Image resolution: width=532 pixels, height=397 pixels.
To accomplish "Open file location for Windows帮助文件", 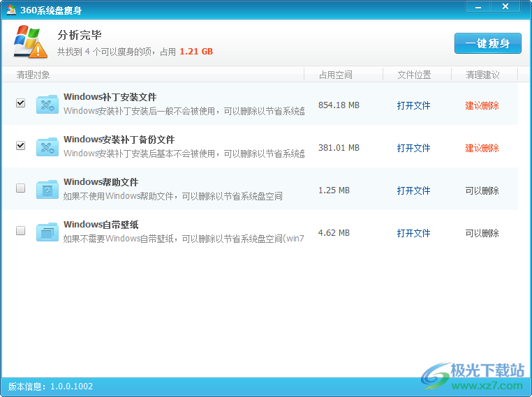I will [x=413, y=191].
